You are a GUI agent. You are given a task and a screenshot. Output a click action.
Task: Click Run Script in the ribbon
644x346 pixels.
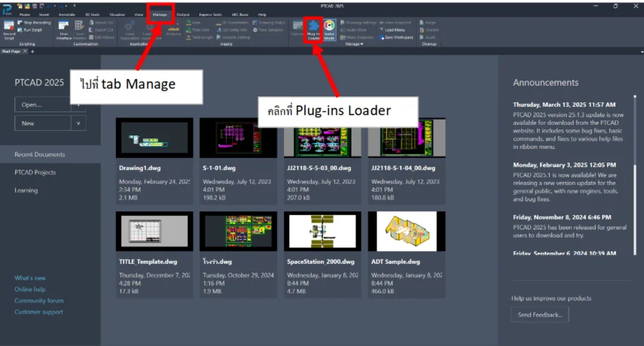point(30,30)
